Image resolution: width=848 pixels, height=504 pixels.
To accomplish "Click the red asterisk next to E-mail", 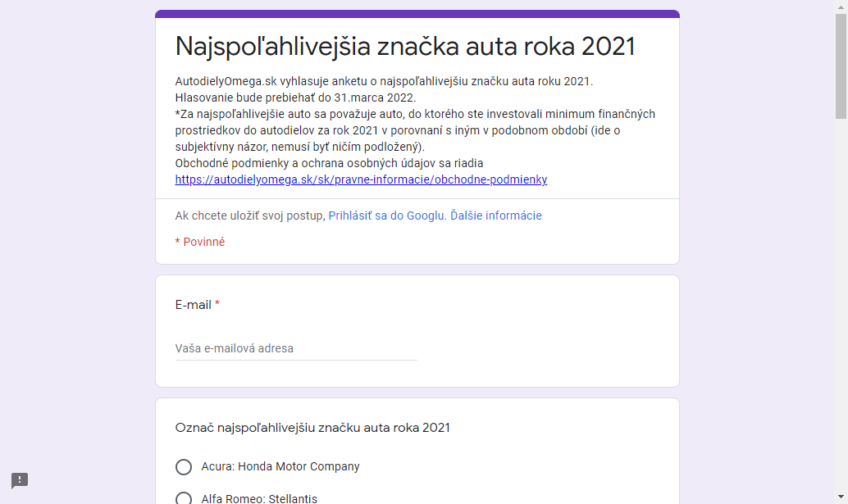I will (x=217, y=304).
